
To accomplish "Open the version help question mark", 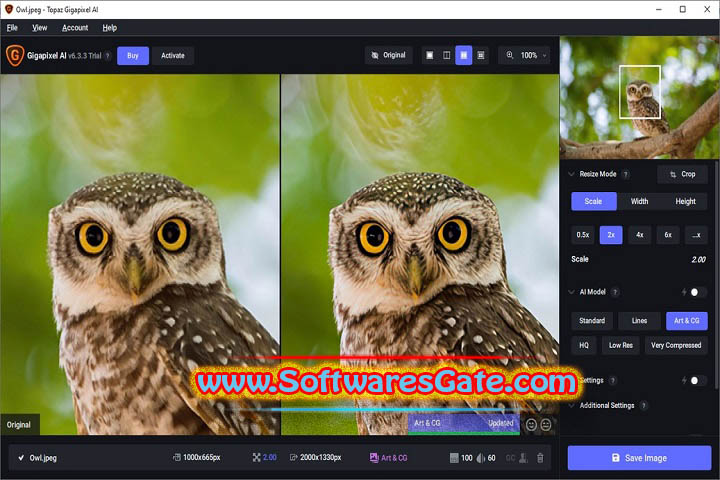I will [x=107, y=56].
